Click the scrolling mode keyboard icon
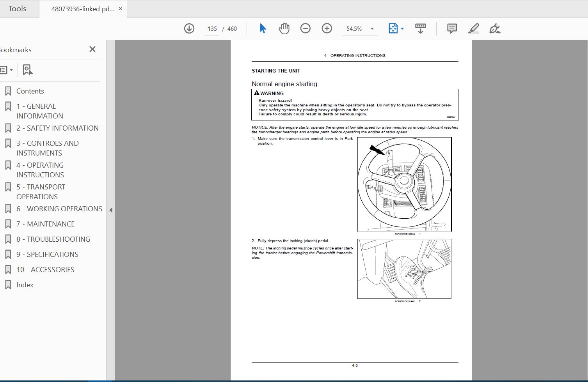 point(421,28)
